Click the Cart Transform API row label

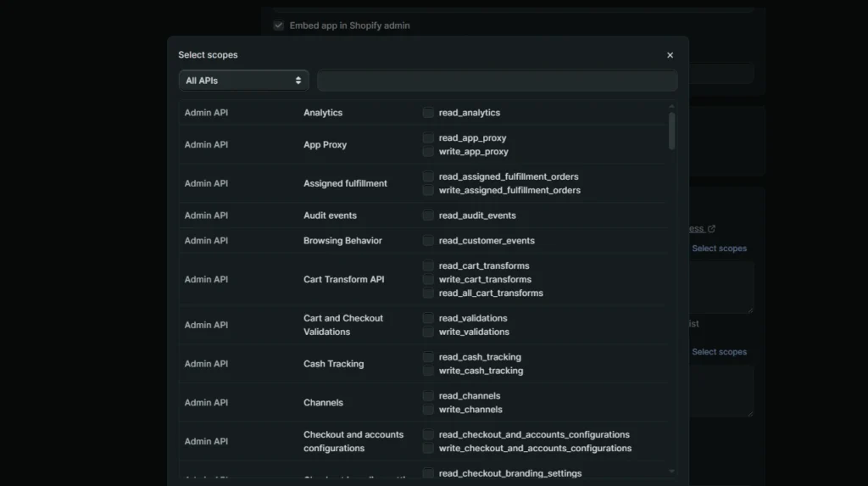coord(344,279)
